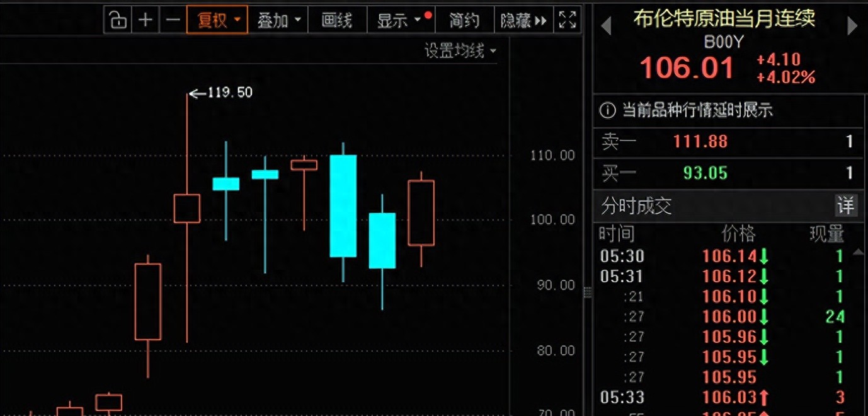The image size is (868, 416).
Task: Click the 时间 column header
Action: pyautogui.click(x=617, y=234)
